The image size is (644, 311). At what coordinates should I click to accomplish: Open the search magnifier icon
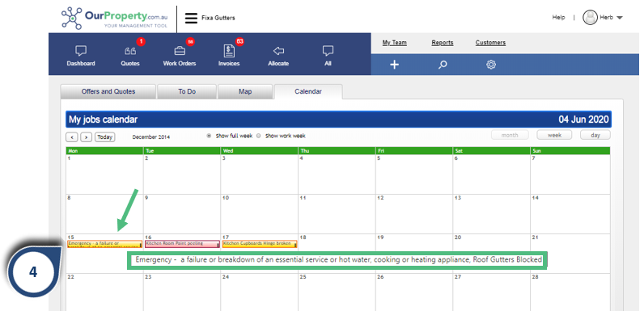click(x=443, y=65)
